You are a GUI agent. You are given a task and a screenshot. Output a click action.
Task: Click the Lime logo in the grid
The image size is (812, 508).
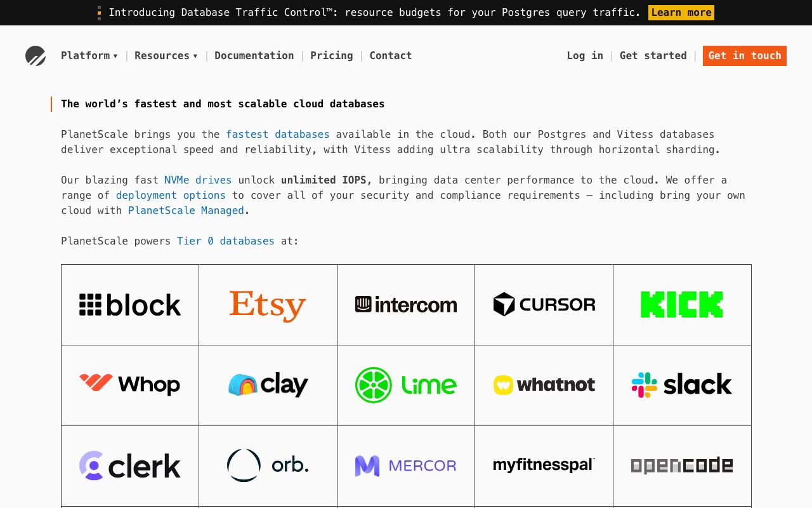[x=405, y=385]
